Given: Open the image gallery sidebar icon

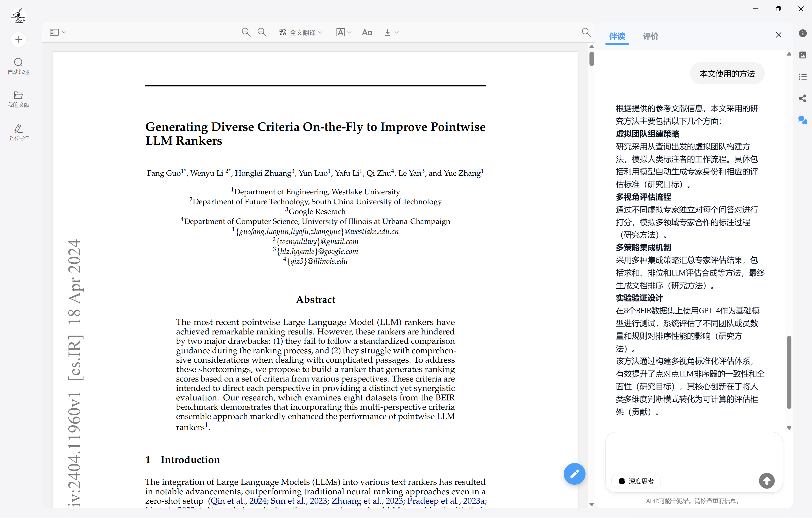Looking at the screenshot, I should pos(803,55).
